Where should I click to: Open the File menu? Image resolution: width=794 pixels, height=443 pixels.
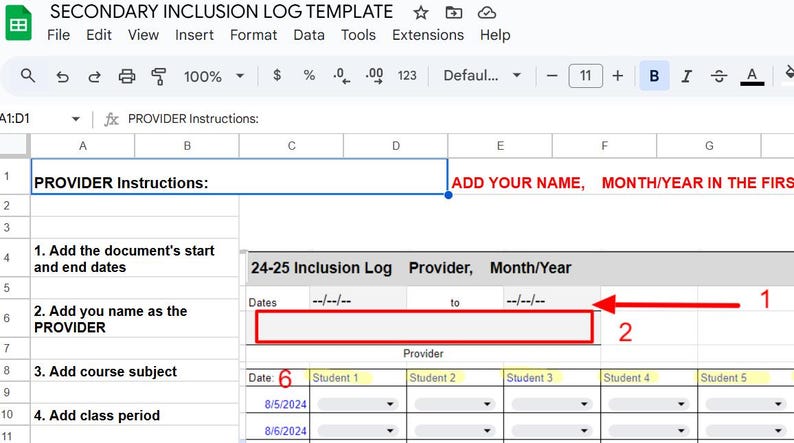pyautogui.click(x=58, y=35)
